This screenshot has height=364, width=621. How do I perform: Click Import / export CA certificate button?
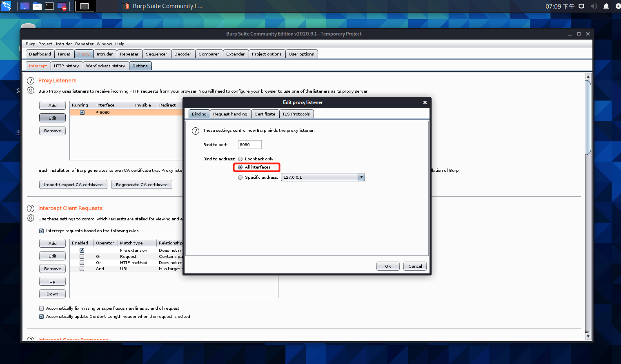click(73, 184)
